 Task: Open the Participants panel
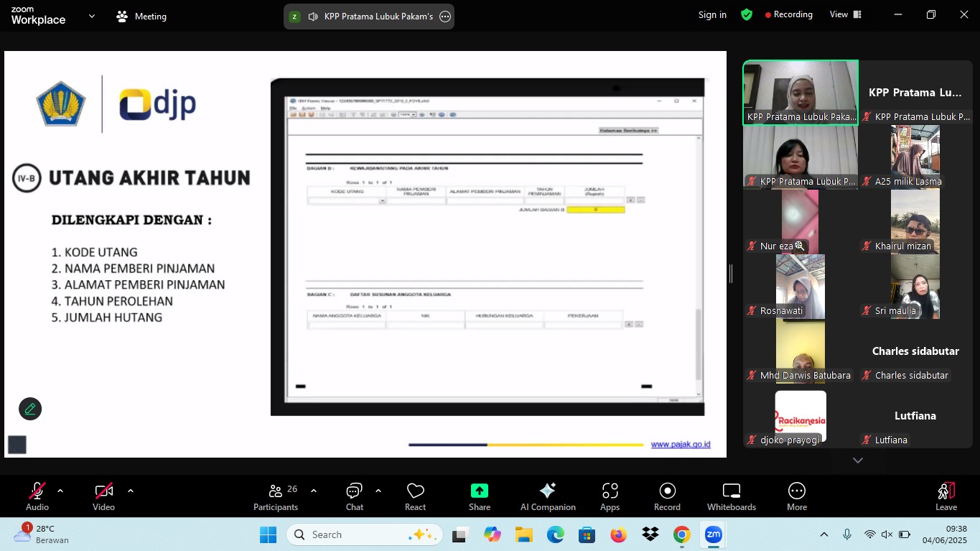(x=276, y=497)
